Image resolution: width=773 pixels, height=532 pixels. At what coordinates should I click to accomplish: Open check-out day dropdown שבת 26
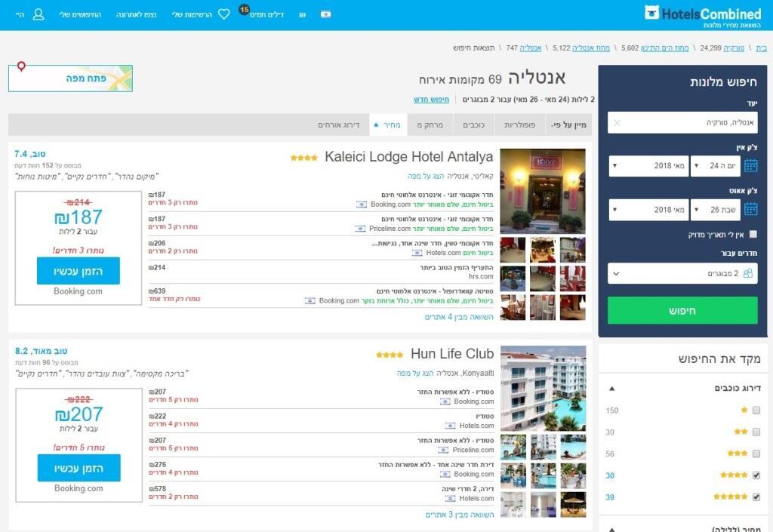[x=715, y=210]
